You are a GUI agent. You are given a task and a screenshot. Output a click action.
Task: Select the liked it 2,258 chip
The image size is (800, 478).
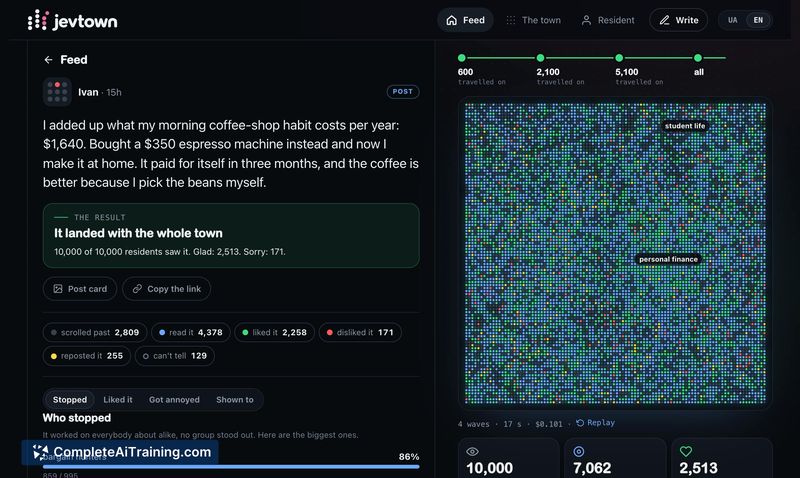[x=274, y=333]
